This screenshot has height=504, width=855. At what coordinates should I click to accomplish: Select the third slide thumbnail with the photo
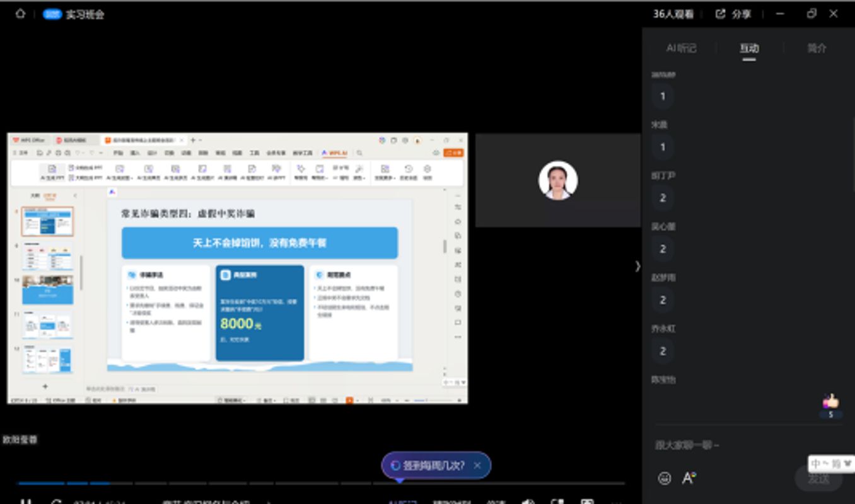point(47,290)
